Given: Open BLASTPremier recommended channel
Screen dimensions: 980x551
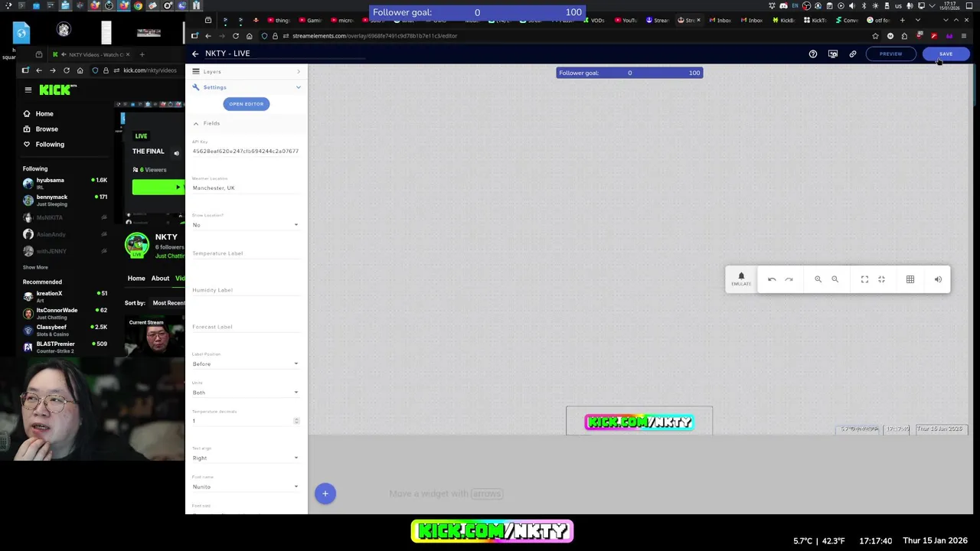Looking at the screenshot, I should point(65,347).
